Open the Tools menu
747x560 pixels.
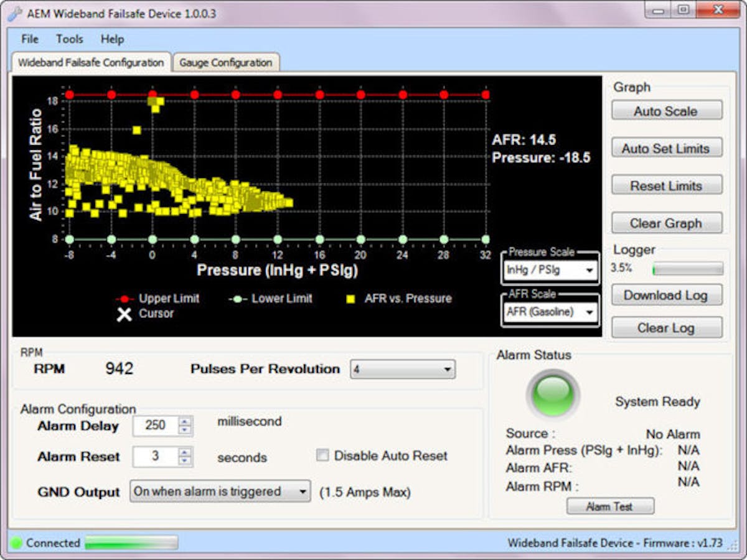[x=69, y=39]
